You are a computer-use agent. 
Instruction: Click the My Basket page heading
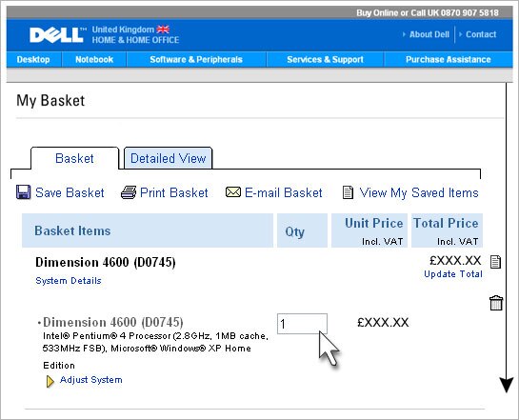click(x=50, y=101)
